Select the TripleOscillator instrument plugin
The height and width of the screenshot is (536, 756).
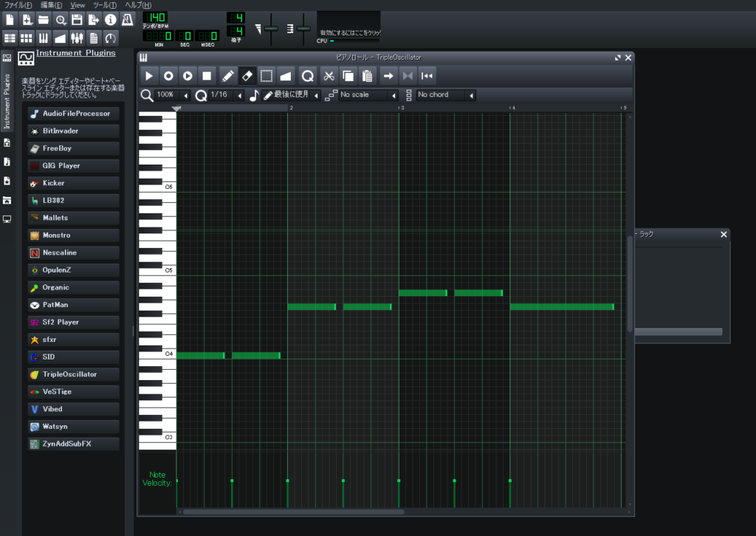(73, 374)
